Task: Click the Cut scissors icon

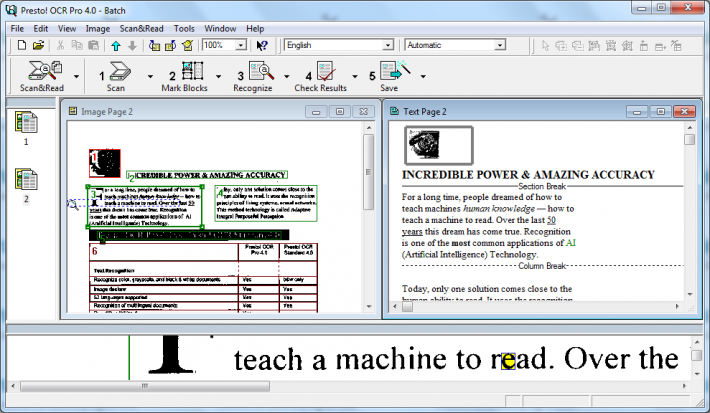Action: [60, 45]
